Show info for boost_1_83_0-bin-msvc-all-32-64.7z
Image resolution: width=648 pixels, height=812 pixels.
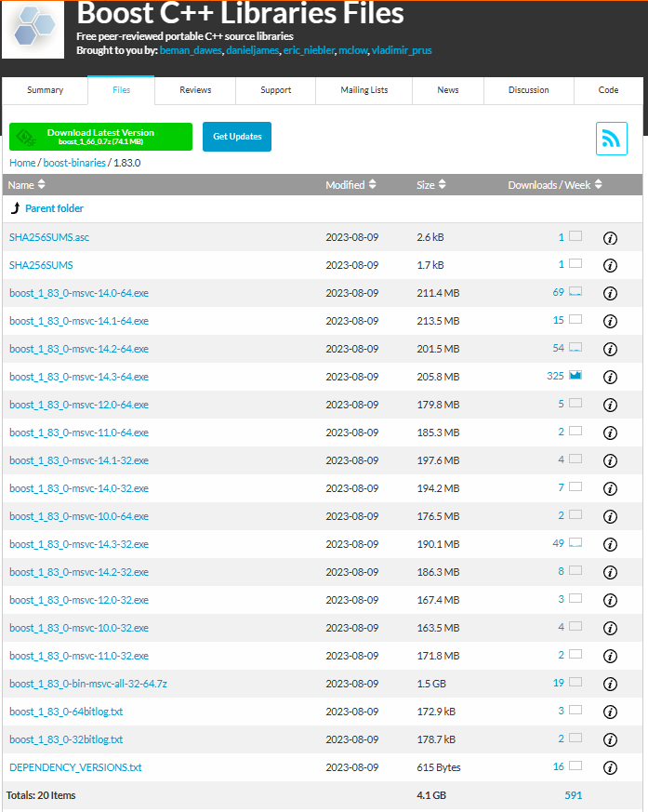(610, 684)
